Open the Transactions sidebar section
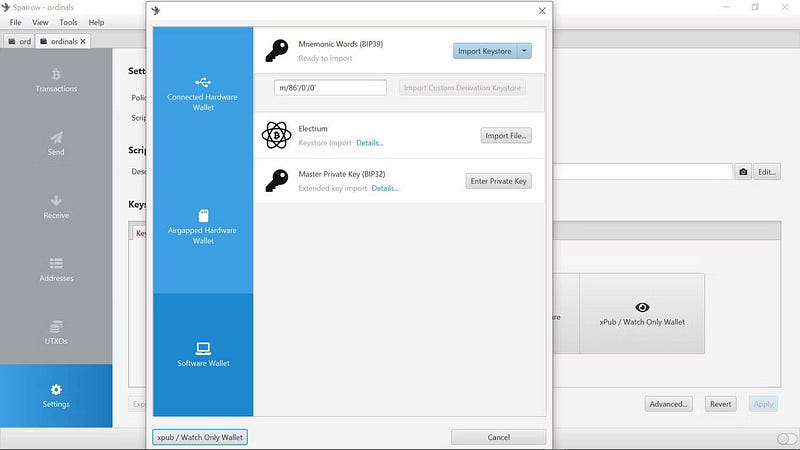800x450 pixels. [56, 81]
